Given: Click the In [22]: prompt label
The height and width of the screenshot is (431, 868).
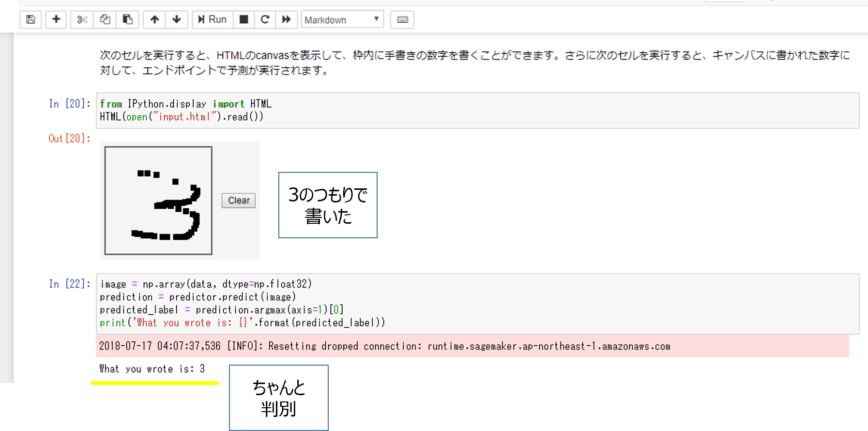Looking at the screenshot, I should click(x=70, y=284).
